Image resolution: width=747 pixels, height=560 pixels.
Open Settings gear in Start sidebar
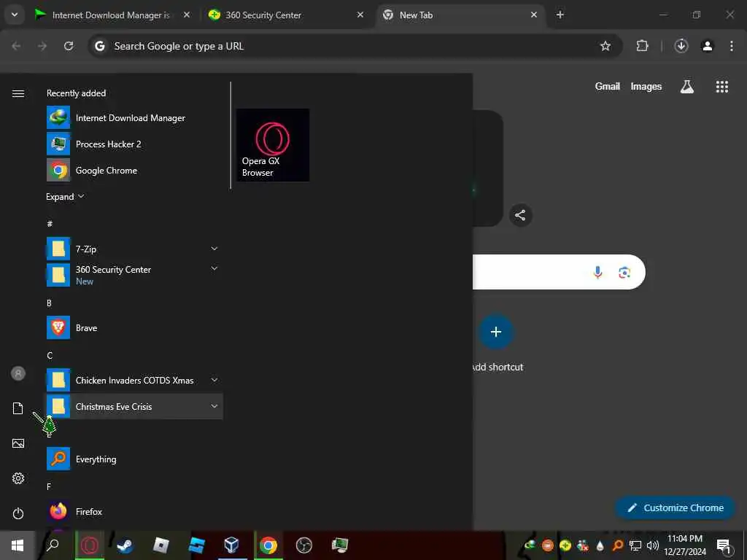[x=18, y=478]
